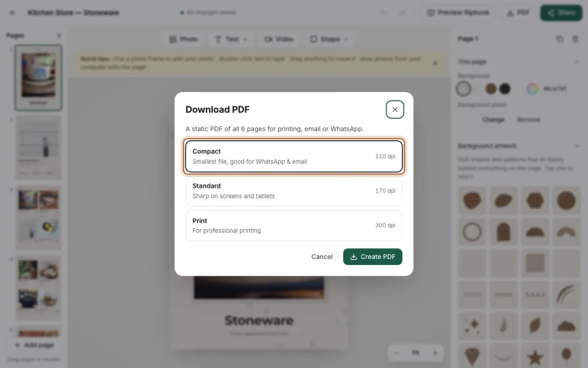The image size is (588, 368).
Task: Add the balloon artwork
Action: tap(566, 355)
